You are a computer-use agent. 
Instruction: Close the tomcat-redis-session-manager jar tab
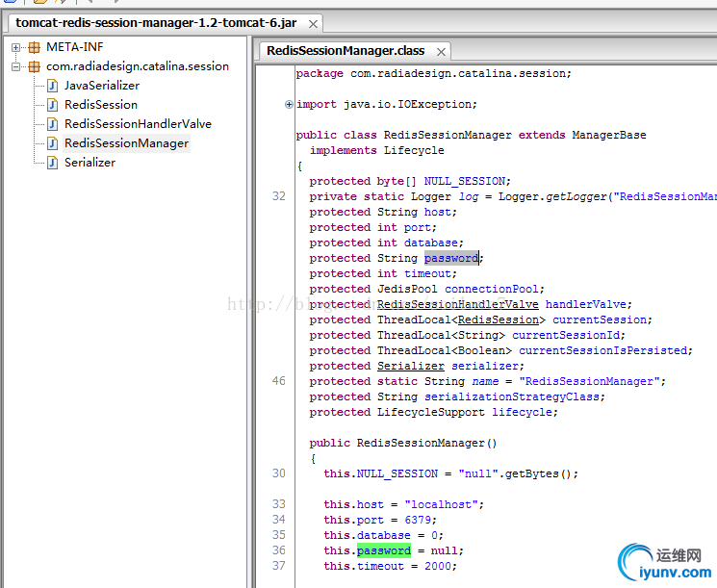[x=313, y=24]
